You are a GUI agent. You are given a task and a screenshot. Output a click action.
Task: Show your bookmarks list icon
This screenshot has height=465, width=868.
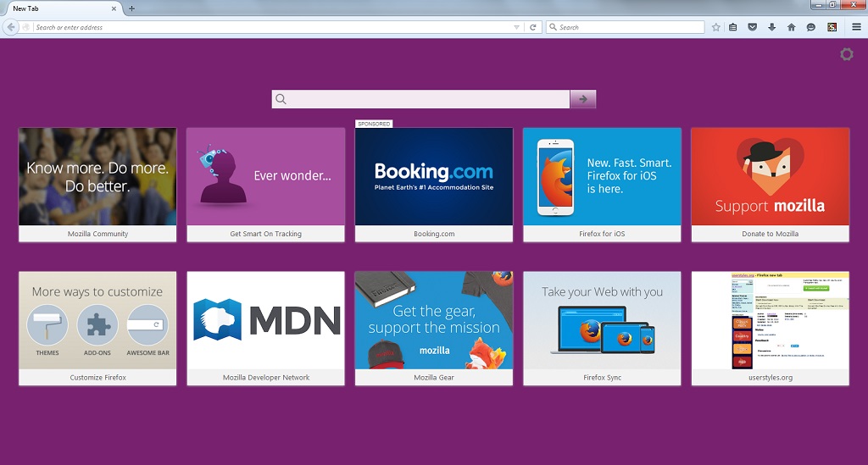[733, 27]
